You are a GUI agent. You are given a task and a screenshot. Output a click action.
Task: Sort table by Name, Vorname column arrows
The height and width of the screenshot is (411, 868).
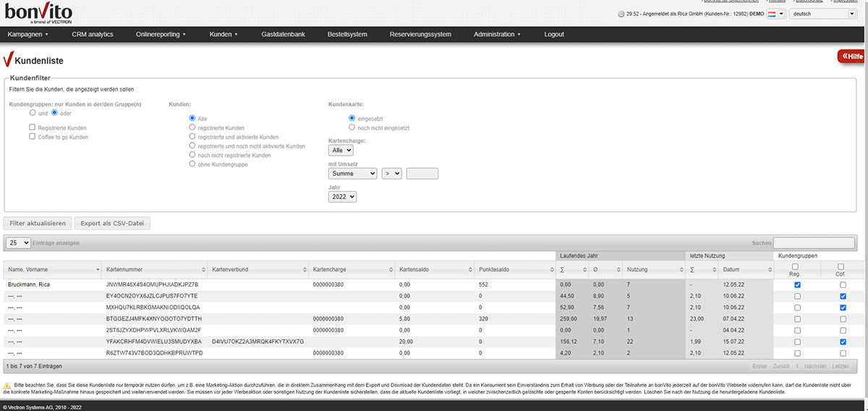pyautogui.click(x=98, y=270)
